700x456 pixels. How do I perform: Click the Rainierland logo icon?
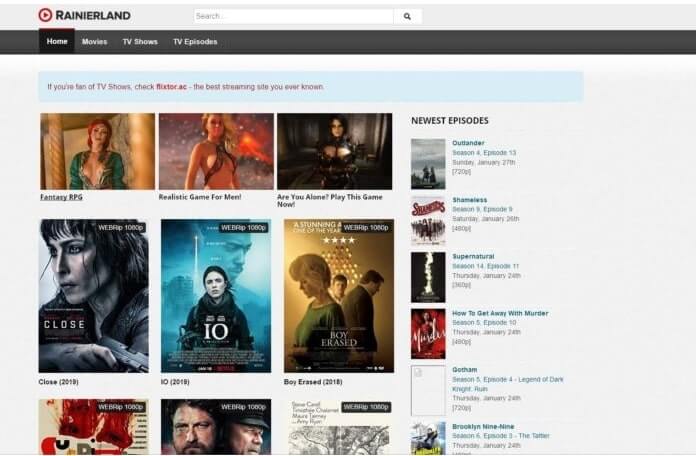(45, 15)
